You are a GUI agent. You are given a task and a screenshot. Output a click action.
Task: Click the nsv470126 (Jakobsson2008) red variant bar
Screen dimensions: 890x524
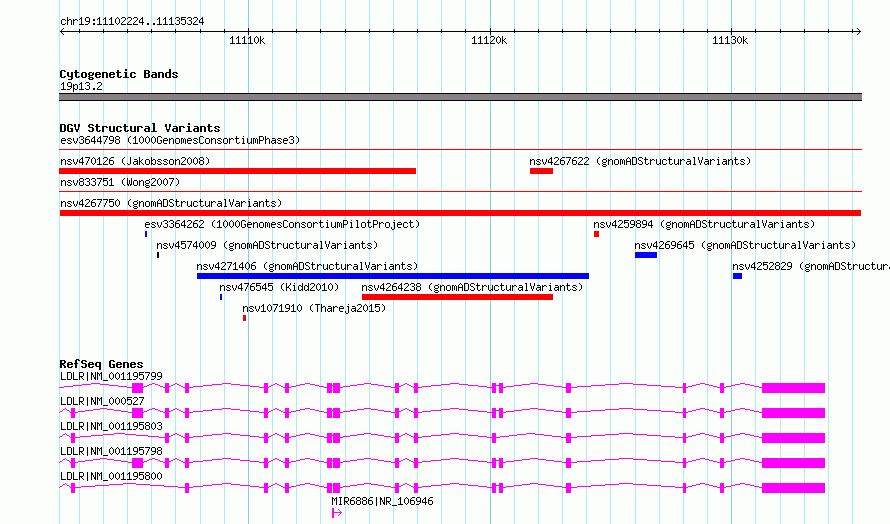tap(237, 171)
